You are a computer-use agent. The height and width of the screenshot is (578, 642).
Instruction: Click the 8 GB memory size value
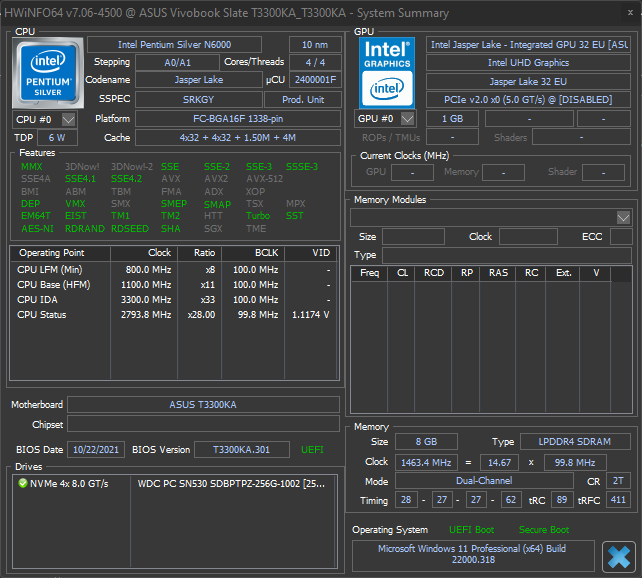(x=426, y=441)
